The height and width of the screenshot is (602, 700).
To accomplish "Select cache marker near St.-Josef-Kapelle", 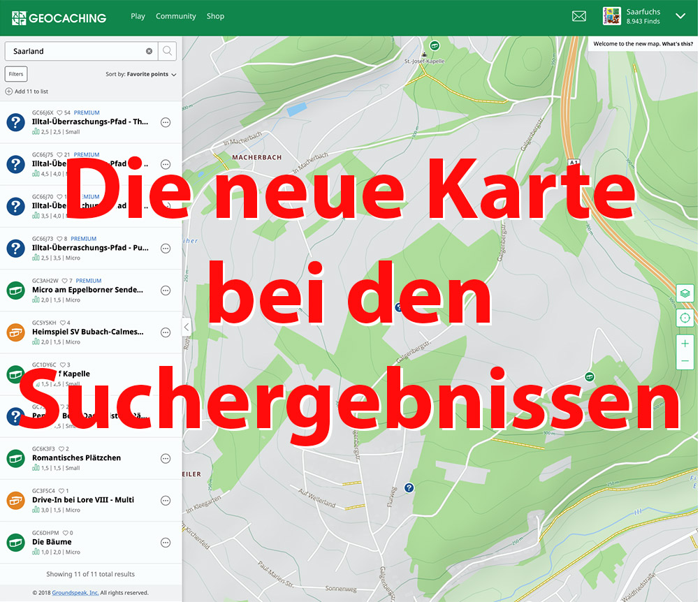I will [435, 45].
